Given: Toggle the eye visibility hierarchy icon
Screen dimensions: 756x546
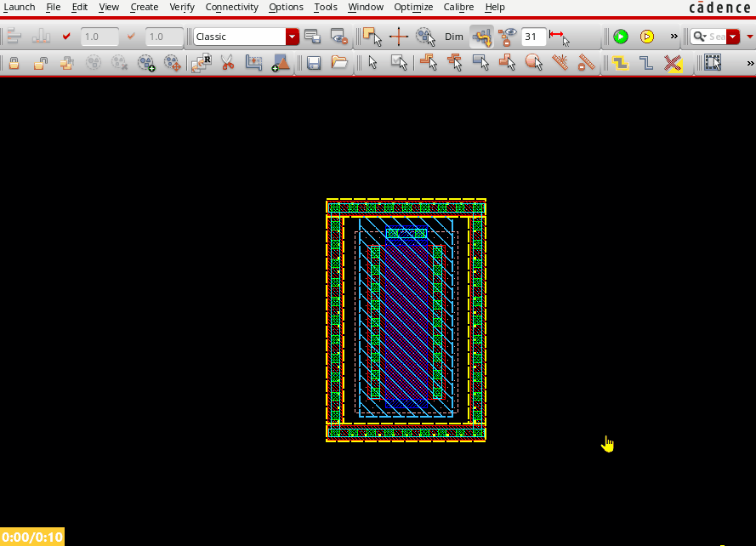Looking at the screenshot, I should tap(508, 37).
